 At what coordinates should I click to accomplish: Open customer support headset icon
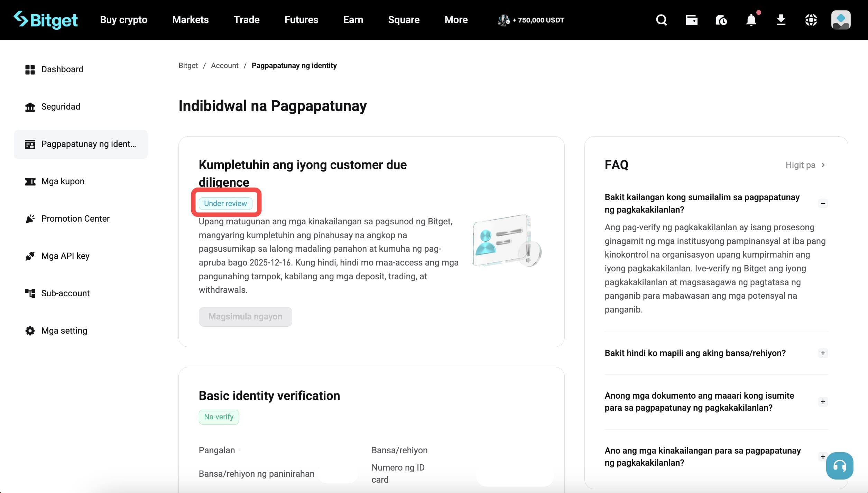[839, 466]
